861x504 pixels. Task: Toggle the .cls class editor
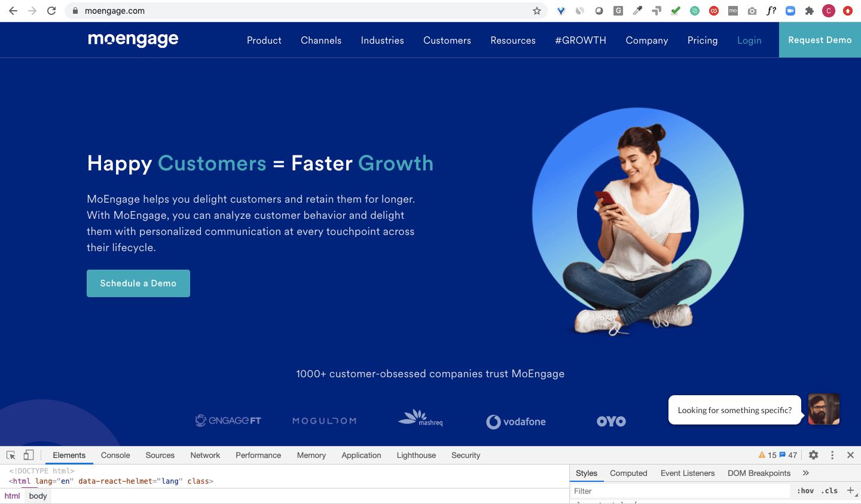(829, 491)
